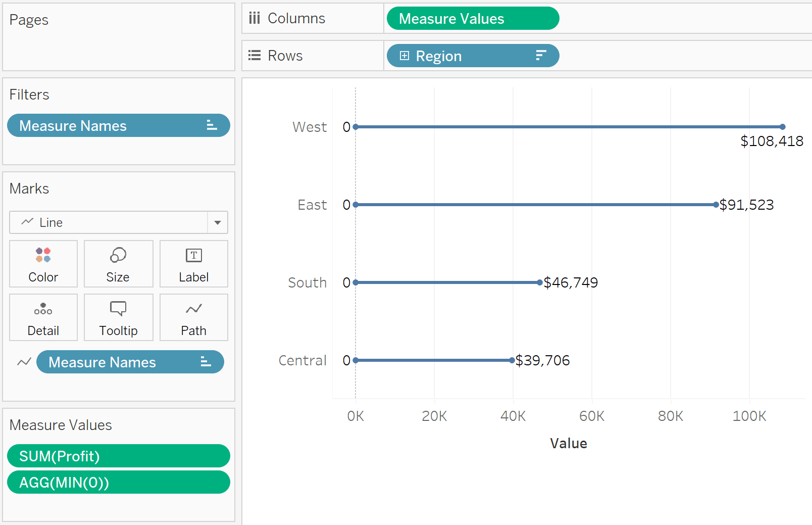The height and width of the screenshot is (525, 812).
Task: Click the 100K axis tick label
Action: [x=749, y=416]
